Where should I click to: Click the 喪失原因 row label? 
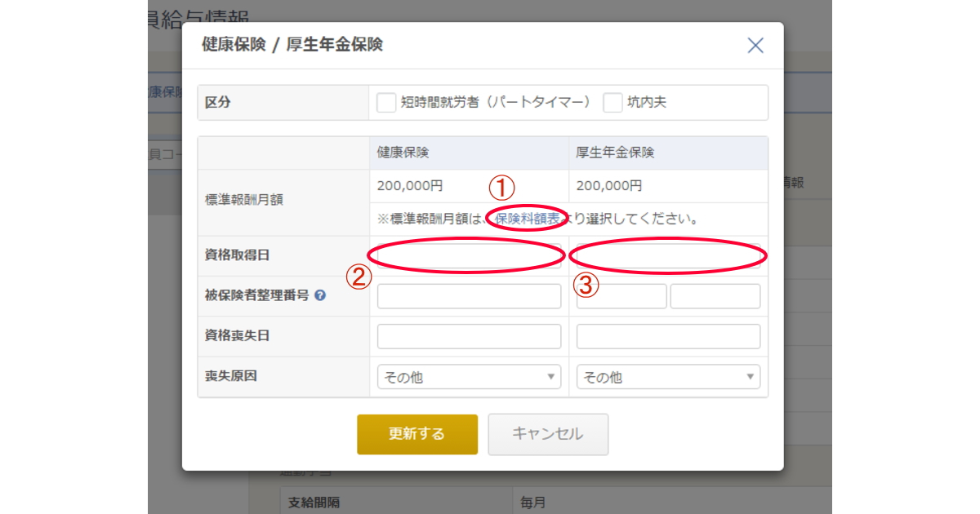click(x=230, y=377)
